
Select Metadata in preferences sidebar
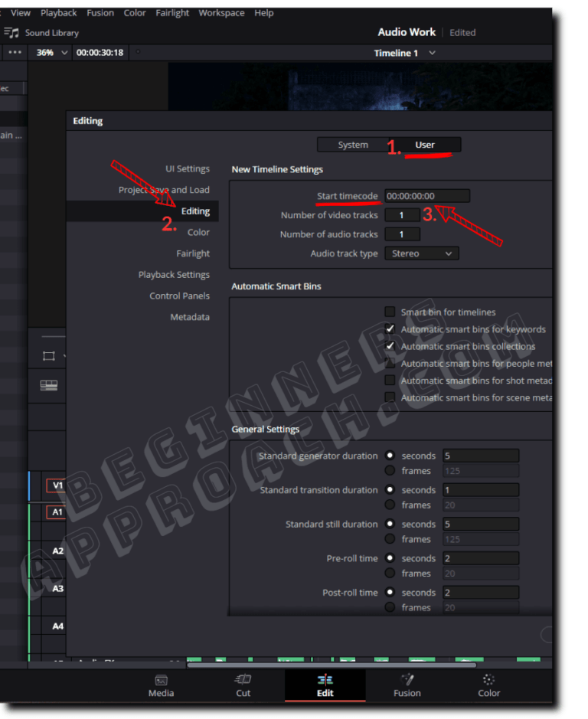[190, 317]
